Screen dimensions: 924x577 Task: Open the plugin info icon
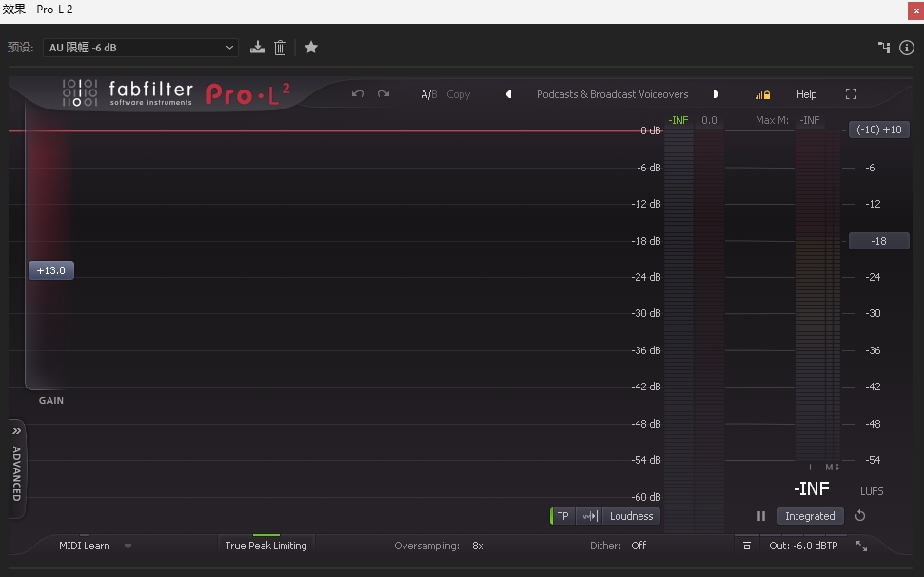click(x=906, y=48)
